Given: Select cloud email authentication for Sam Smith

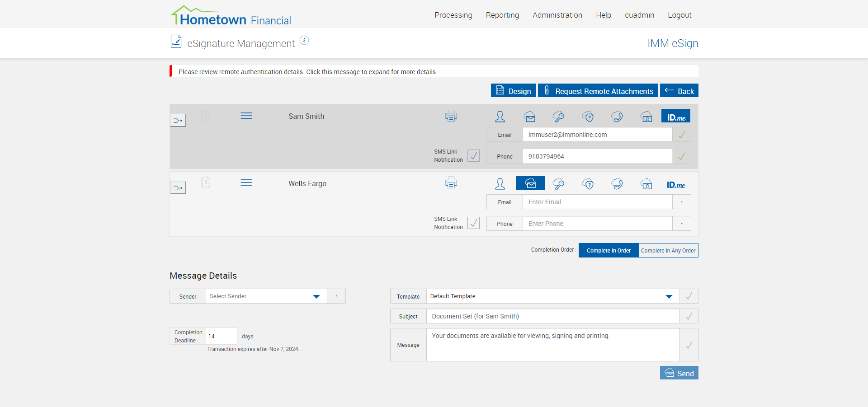Looking at the screenshot, I should pyautogui.click(x=530, y=117).
